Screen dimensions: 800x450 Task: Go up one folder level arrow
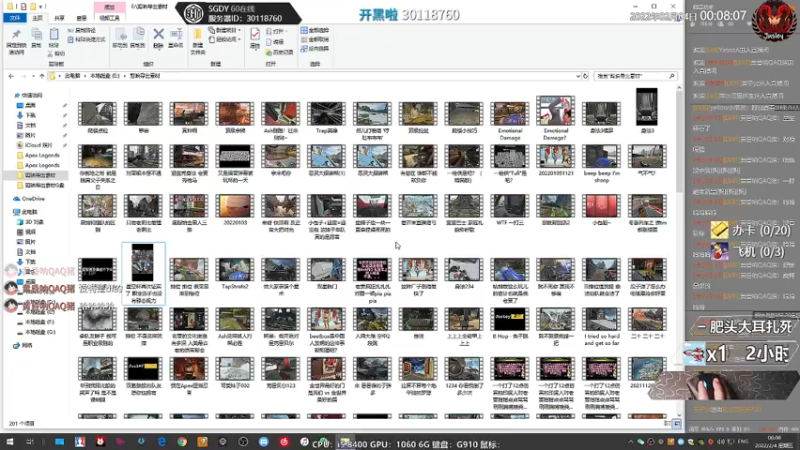(x=42, y=76)
